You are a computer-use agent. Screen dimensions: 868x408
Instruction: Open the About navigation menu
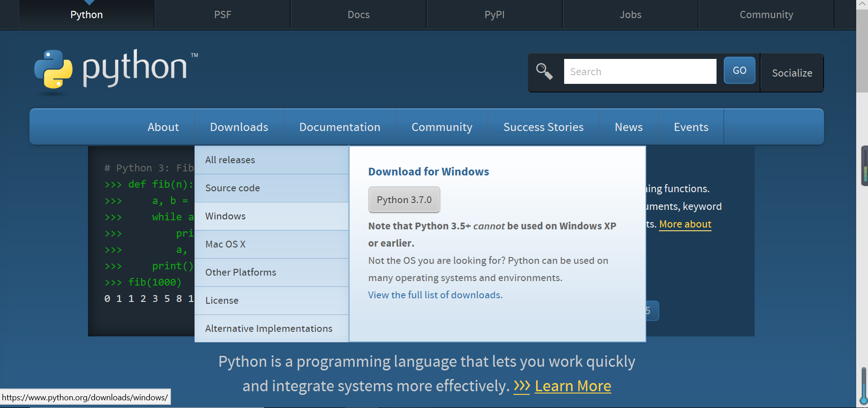[x=163, y=127]
